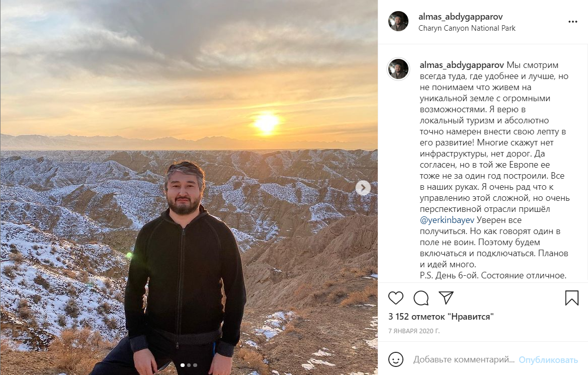Open comments via speech bubble icon
Viewport: 588px width, 375px height.
(421, 298)
